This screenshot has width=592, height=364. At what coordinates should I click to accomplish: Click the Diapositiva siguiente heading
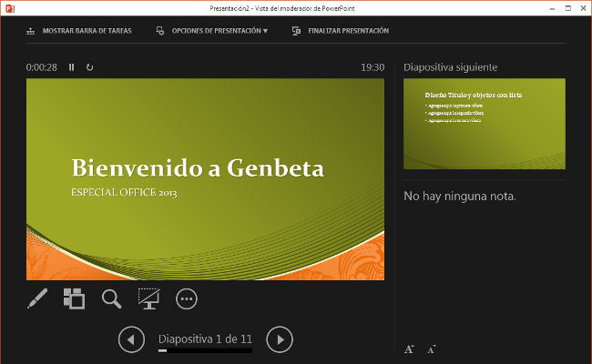point(451,67)
